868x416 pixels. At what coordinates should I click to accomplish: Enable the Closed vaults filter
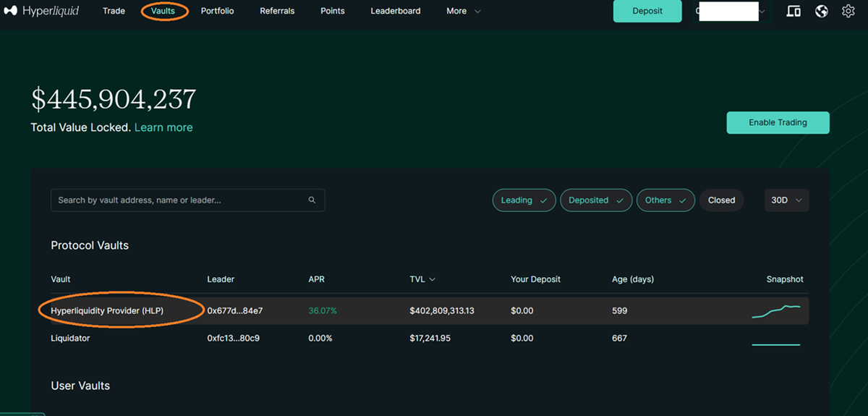721,200
